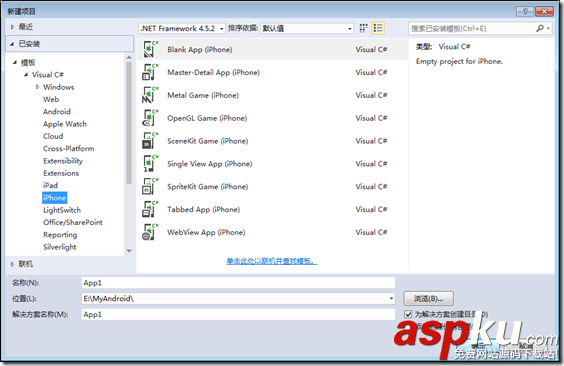
Task: Select Metal Game (iPhone) template icon
Action: click(150, 95)
